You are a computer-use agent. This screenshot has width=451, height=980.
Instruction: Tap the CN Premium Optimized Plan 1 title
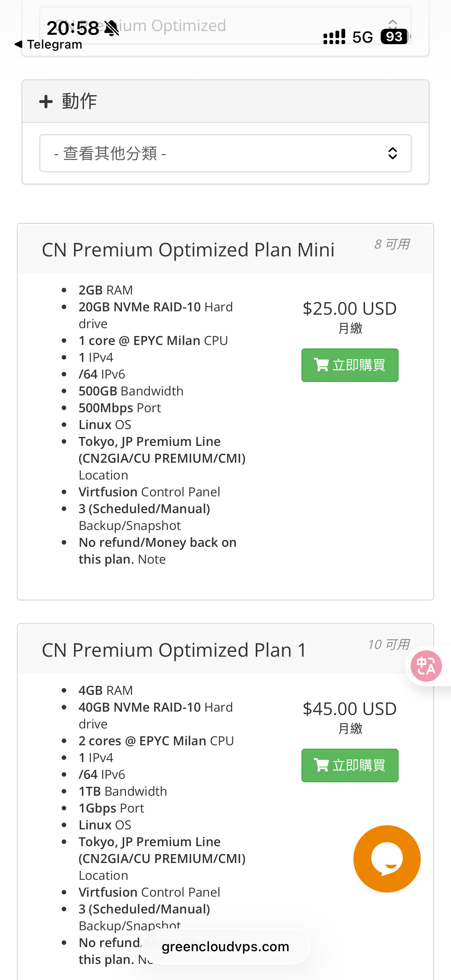tap(174, 650)
